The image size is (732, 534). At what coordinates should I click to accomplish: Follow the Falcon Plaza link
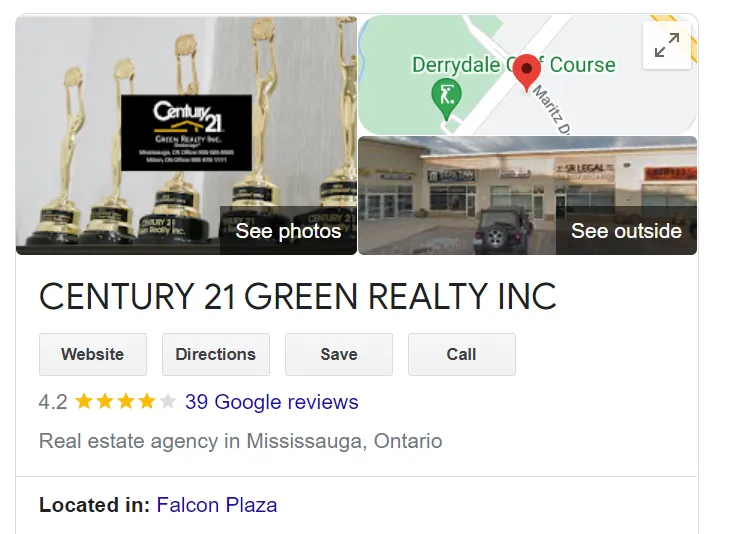[x=217, y=505]
